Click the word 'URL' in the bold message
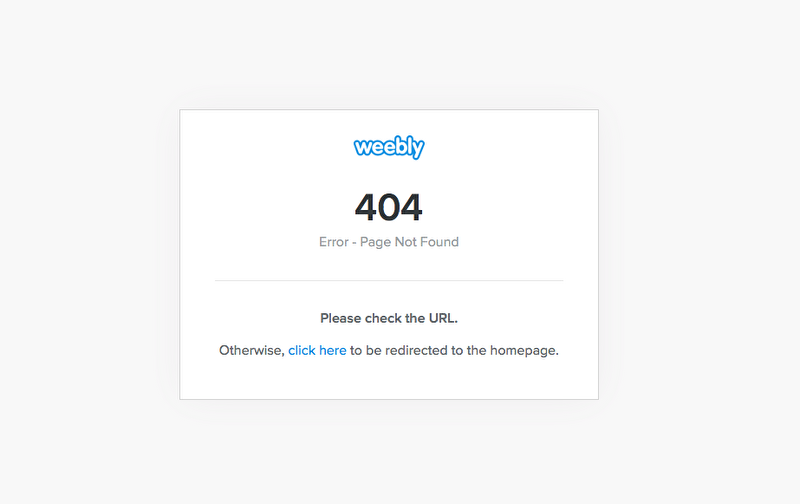Image resolution: width=800 pixels, height=504 pixels. 441,318
